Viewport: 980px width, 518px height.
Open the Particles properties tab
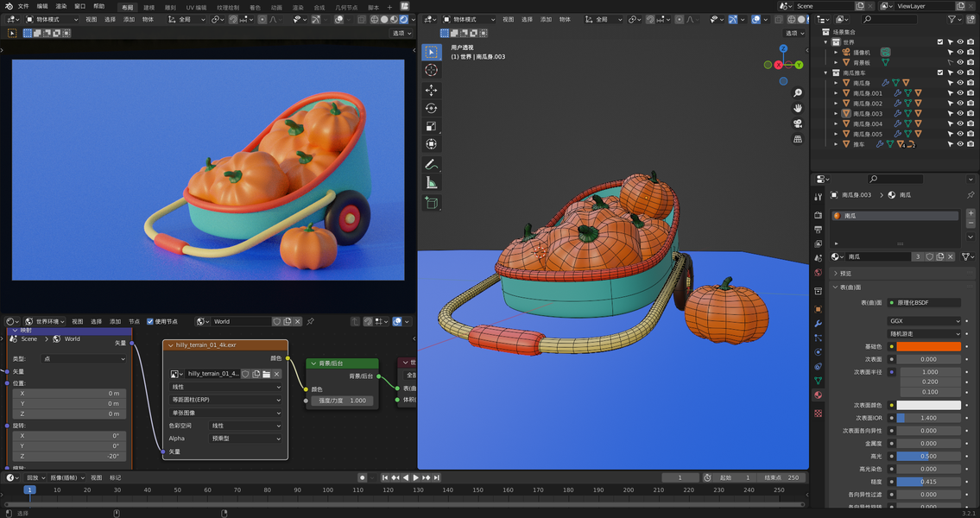[x=819, y=338]
